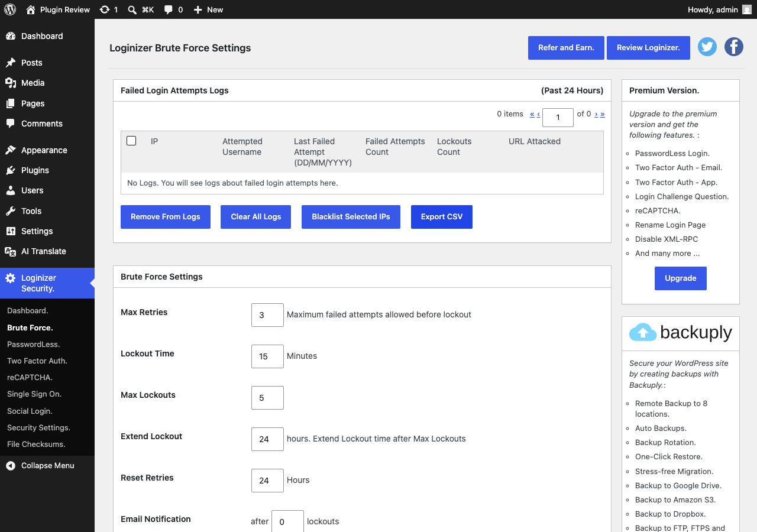
Task: Open the Twitter bird icon
Action: point(707,47)
